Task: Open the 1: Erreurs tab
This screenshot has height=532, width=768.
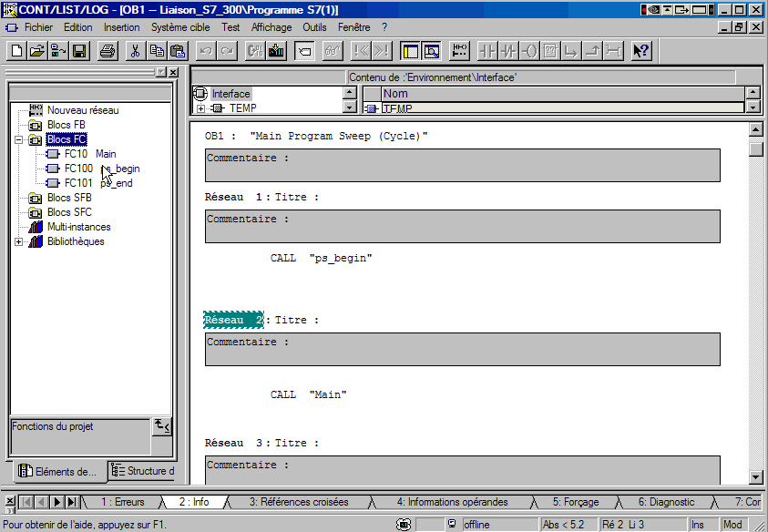Action: click(x=122, y=502)
